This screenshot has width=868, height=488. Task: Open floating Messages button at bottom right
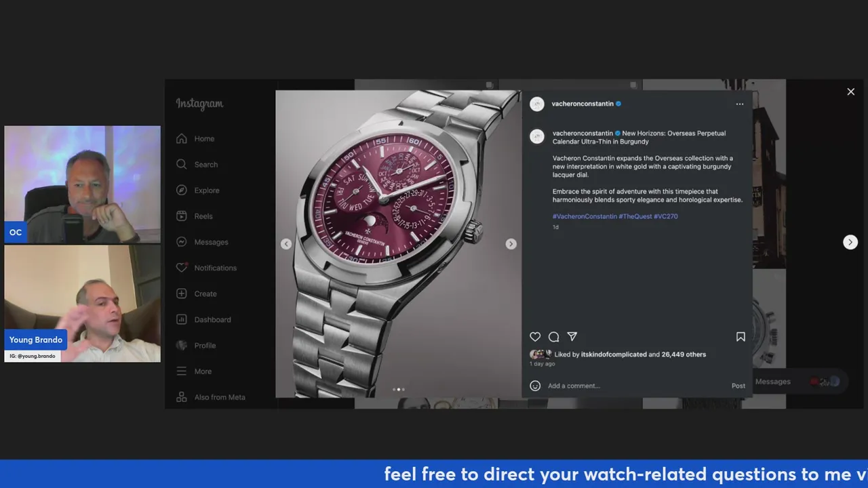[x=797, y=382]
